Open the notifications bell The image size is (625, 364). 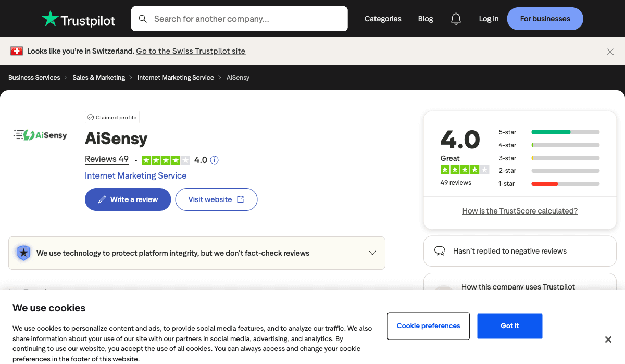(x=456, y=19)
